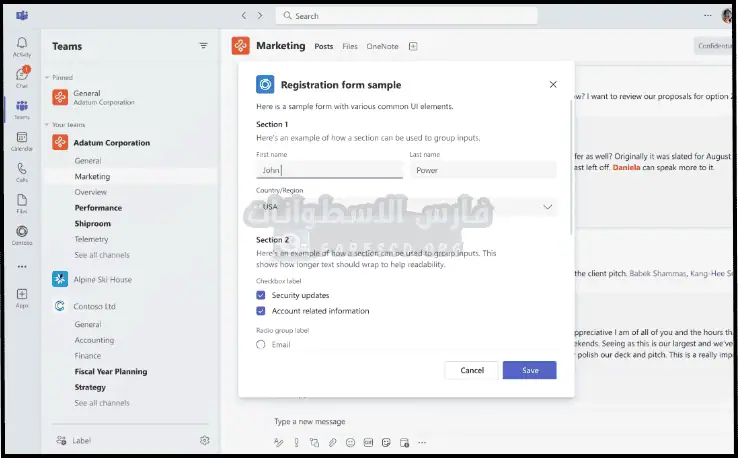Toggle Account related information checkbox

tap(261, 311)
